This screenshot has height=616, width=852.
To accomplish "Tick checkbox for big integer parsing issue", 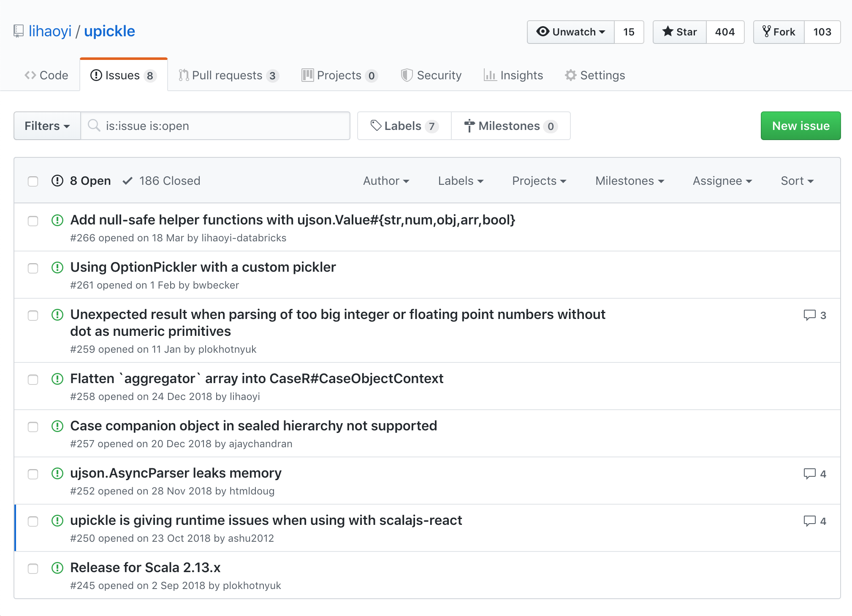I will (x=33, y=316).
